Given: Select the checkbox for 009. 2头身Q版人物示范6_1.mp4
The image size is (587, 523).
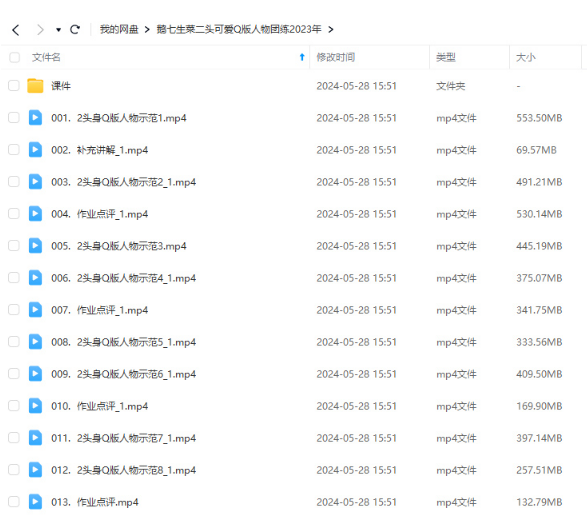Looking at the screenshot, I should pos(14,374).
